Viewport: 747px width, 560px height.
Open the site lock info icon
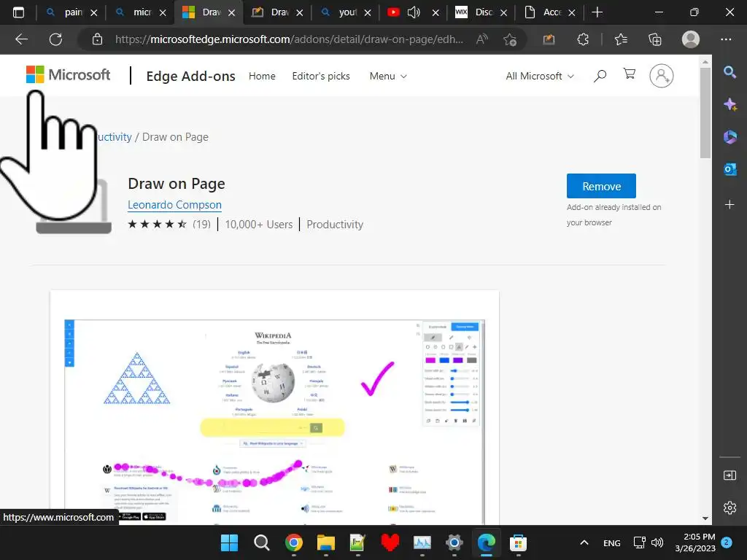click(x=97, y=39)
